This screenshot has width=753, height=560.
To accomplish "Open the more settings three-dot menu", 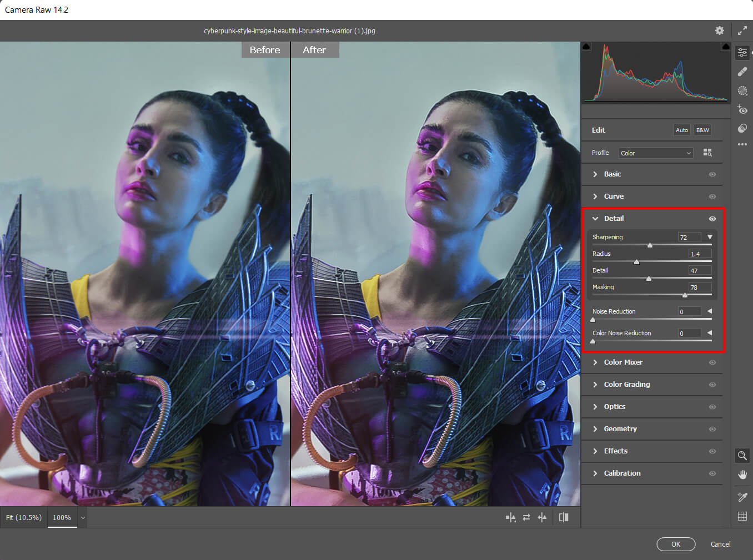I will [742, 144].
